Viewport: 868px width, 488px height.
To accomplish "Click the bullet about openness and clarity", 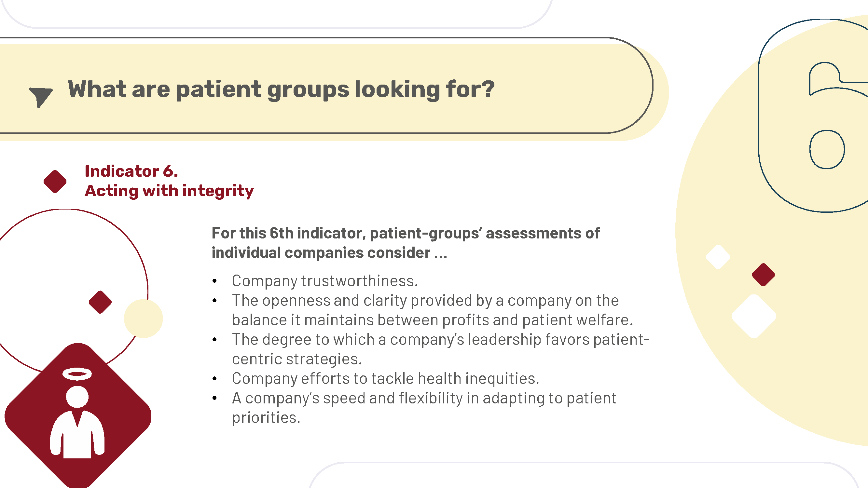I will click(433, 310).
